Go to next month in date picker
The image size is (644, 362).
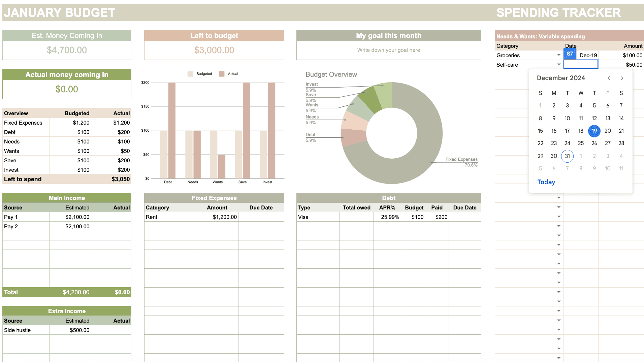point(622,78)
